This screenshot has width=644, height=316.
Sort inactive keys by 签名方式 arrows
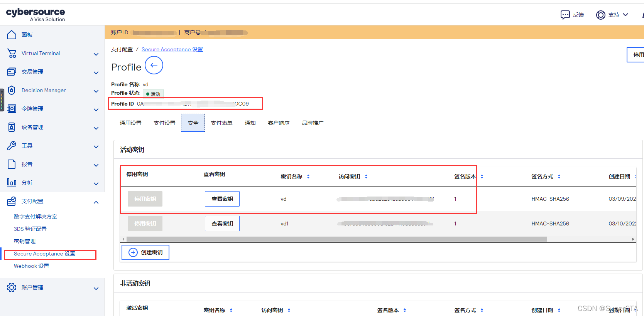tap(482, 310)
